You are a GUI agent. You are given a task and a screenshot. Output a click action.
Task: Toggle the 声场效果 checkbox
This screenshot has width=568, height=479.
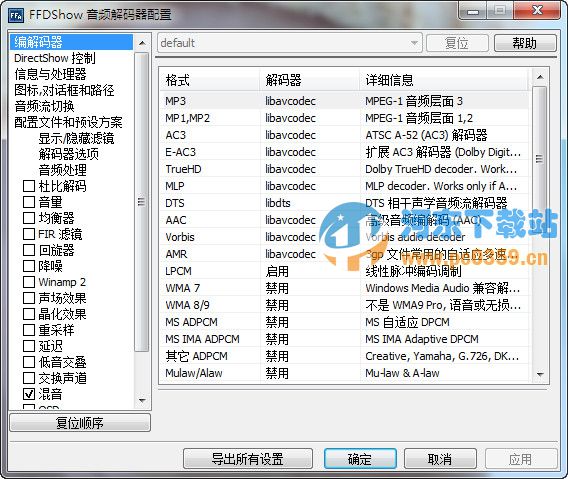click(29, 298)
